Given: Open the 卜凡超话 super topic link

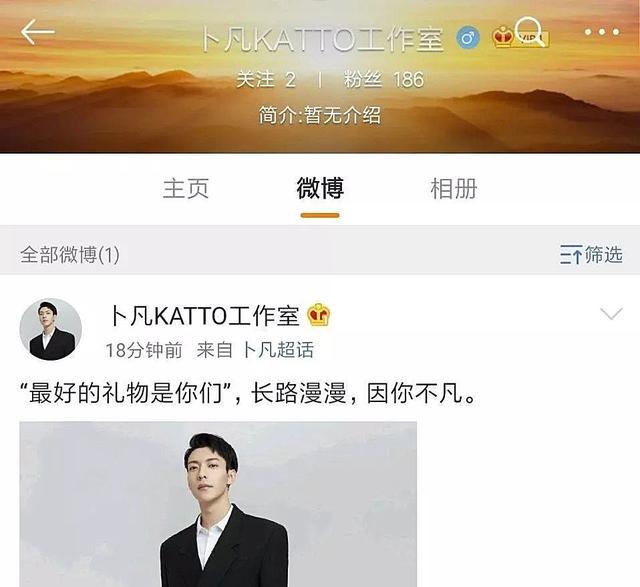Looking at the screenshot, I should (x=278, y=350).
